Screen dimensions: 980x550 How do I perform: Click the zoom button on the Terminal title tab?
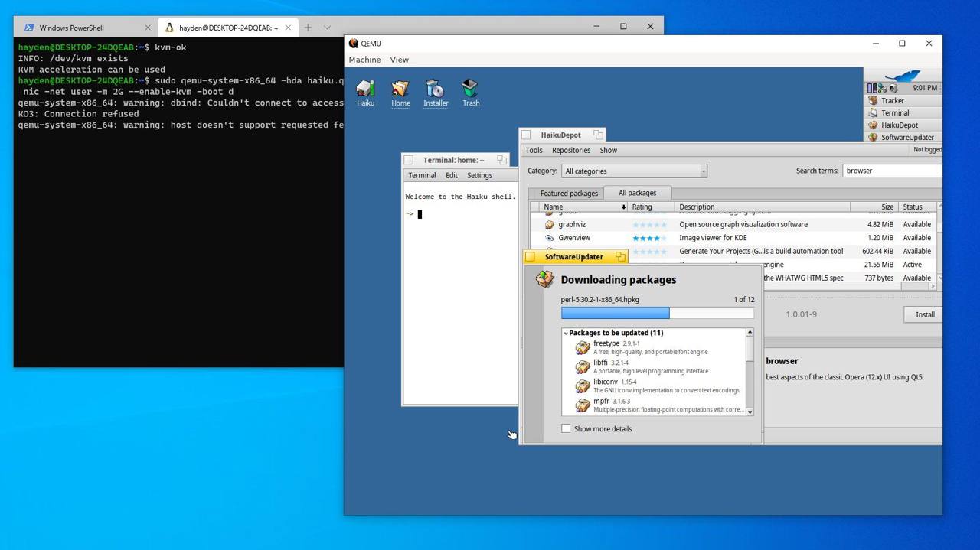point(501,160)
